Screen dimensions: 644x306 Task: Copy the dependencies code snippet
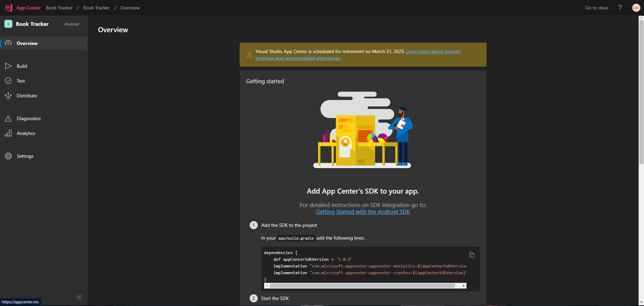coord(472,255)
